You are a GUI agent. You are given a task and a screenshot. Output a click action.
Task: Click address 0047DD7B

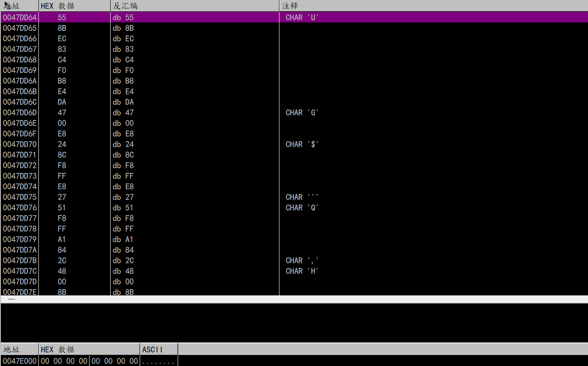[x=20, y=260]
